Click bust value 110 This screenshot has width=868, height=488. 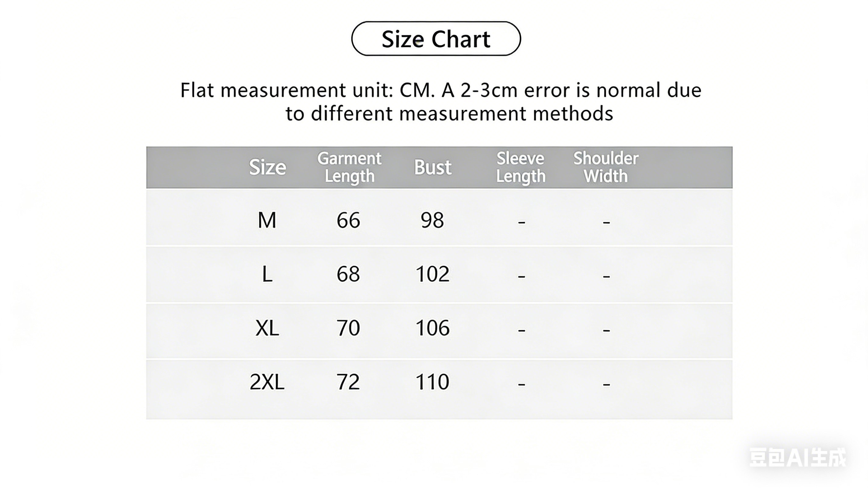click(x=432, y=382)
